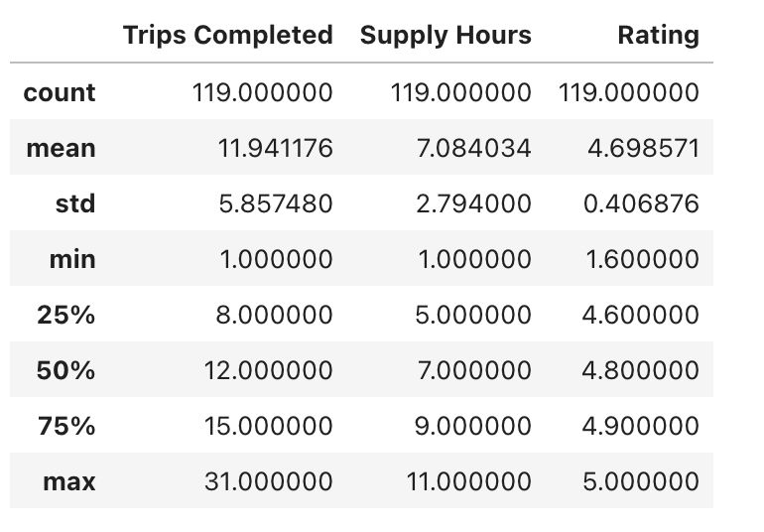Select the 50% row label
Image resolution: width=764 pixels, height=532 pixels.
[x=66, y=370]
